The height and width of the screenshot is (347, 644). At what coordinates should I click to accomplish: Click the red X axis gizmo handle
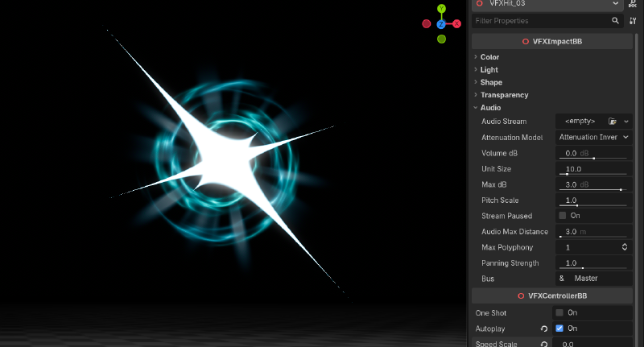[x=456, y=24]
